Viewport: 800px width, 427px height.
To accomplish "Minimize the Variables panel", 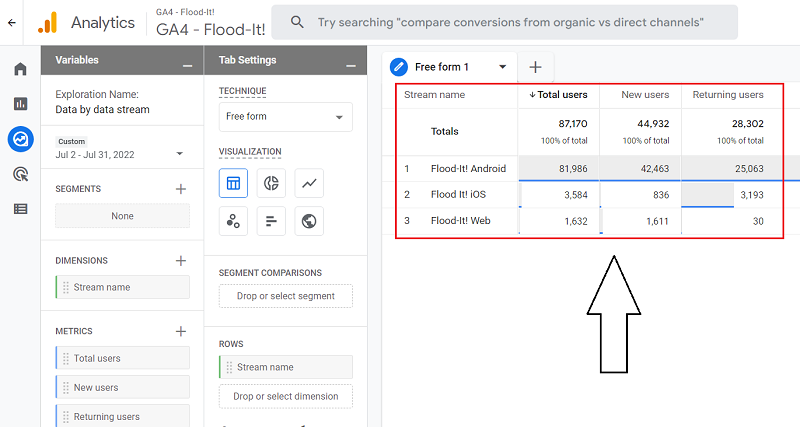I will click(187, 65).
